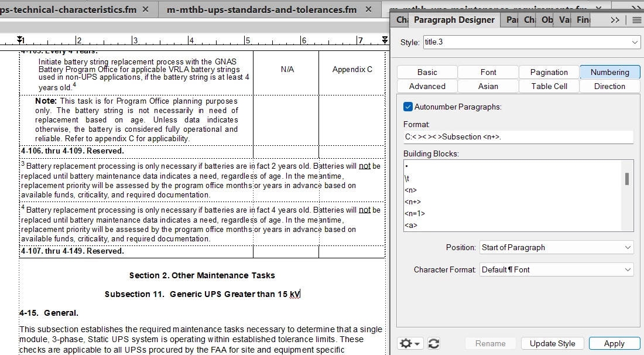Image resolution: width=644 pixels, height=355 pixels.
Task: Close the m-mthb-ups-standards-and-tolerances.fm tab
Action: [x=368, y=9]
